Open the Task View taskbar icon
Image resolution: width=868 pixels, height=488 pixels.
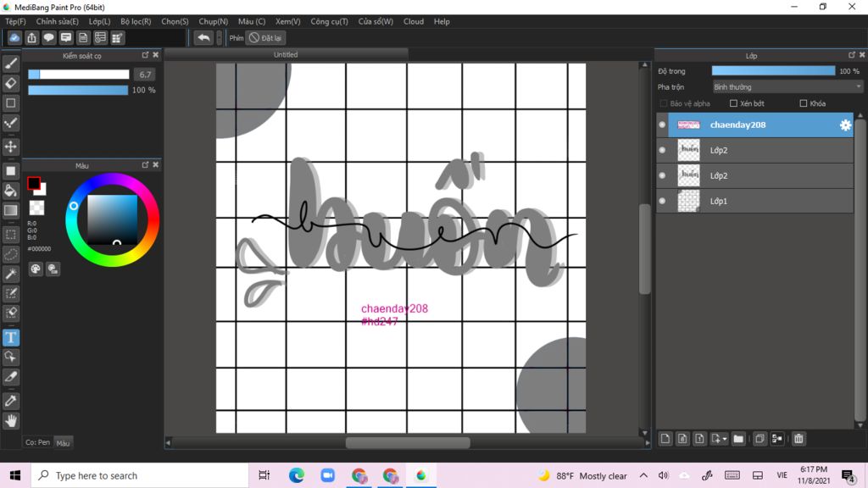[264, 475]
